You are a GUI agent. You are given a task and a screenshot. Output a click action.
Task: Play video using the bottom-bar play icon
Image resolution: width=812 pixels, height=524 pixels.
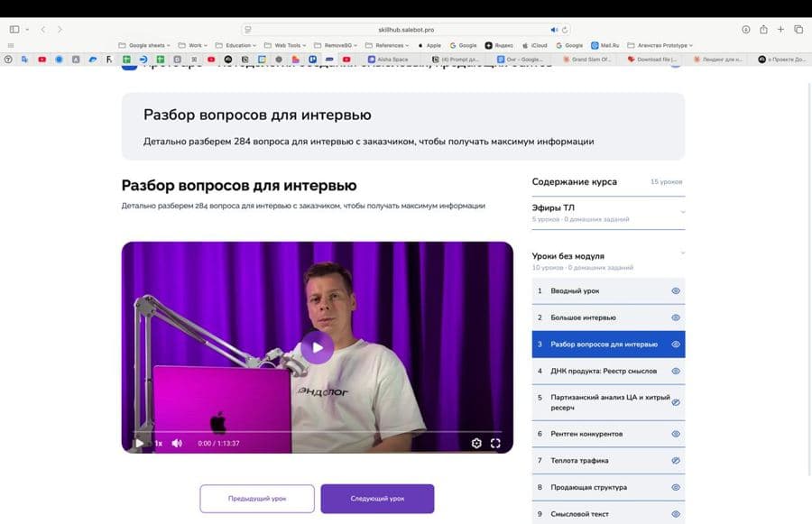pos(139,443)
